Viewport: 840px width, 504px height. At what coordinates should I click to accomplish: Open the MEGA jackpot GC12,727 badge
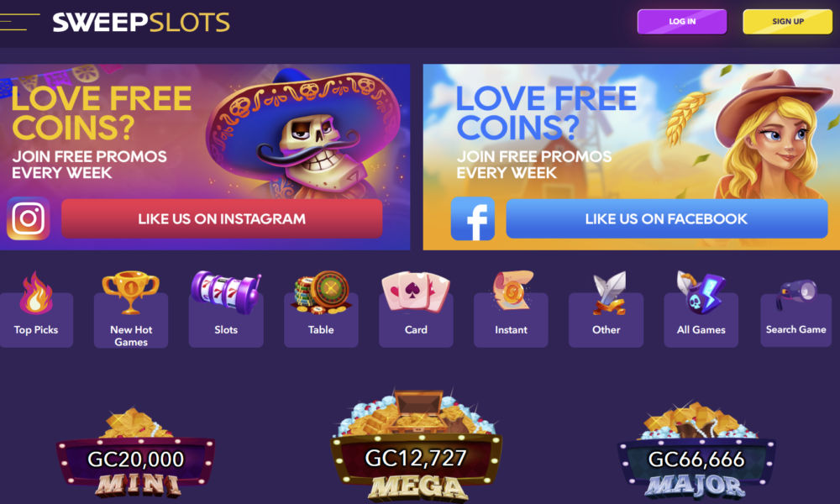(417, 445)
